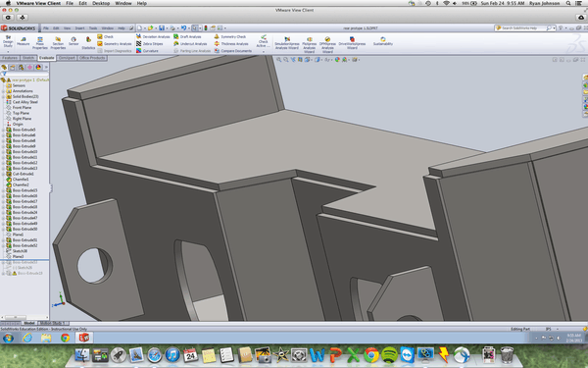The image size is (588, 368).
Task: Switch to the Sketch tab
Action: pos(28,58)
